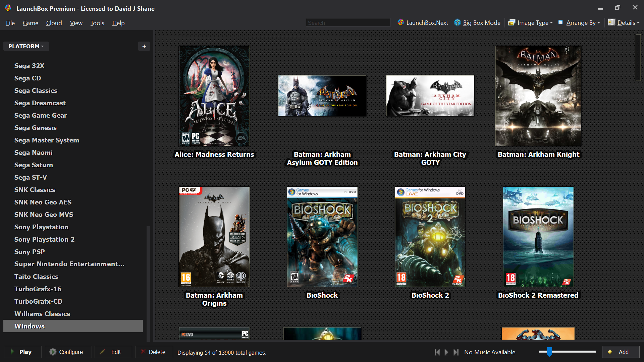Open the Help menu

coord(118,23)
